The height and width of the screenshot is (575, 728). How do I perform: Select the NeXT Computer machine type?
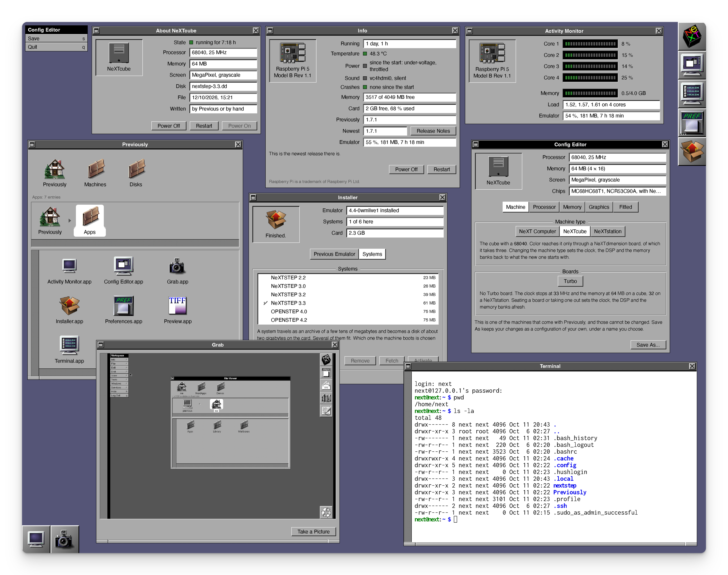tap(537, 231)
